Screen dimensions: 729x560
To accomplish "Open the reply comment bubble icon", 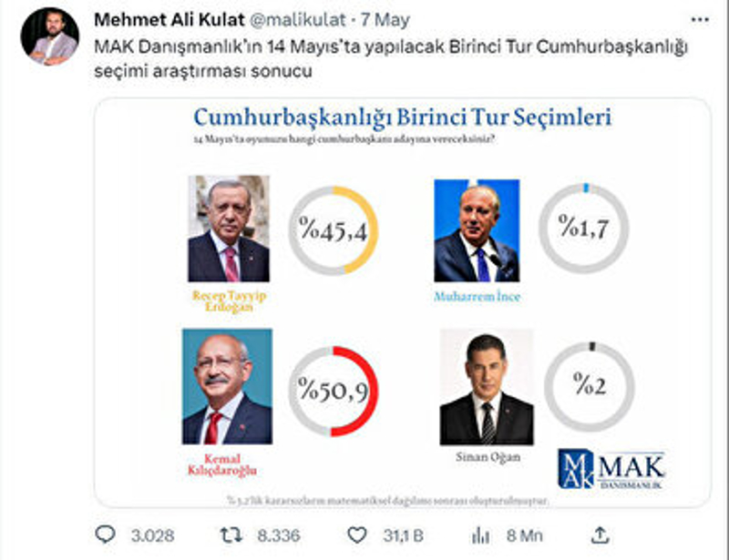I will 105,535.
